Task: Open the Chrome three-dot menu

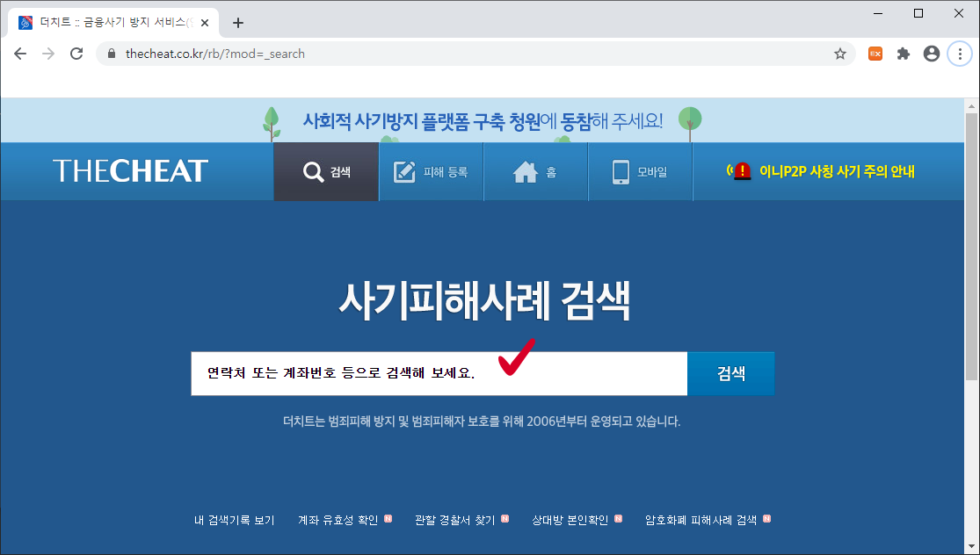Action: pyautogui.click(x=960, y=54)
